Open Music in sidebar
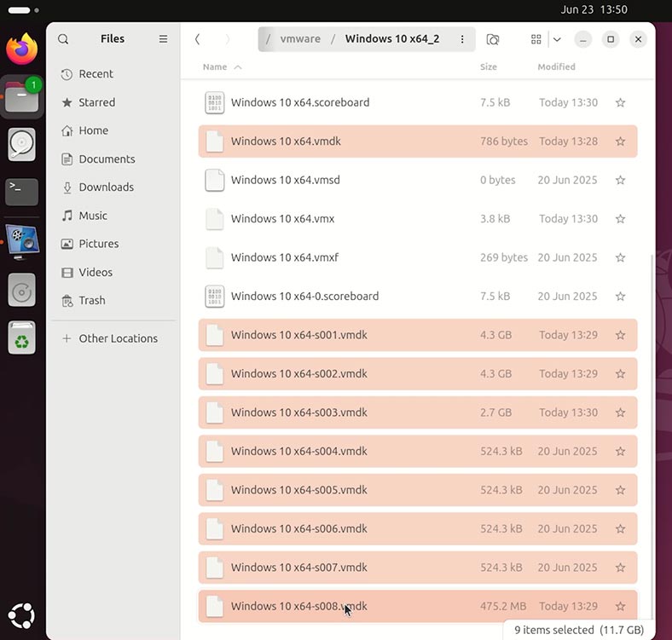672x640 pixels. 113,216
